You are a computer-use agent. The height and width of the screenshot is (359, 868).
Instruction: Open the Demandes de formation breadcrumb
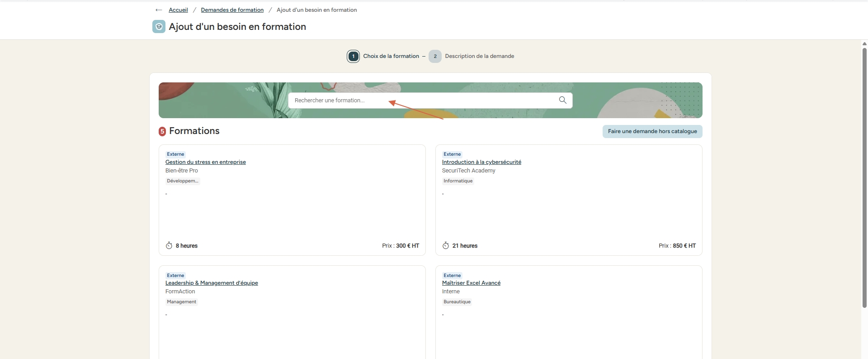pos(232,10)
